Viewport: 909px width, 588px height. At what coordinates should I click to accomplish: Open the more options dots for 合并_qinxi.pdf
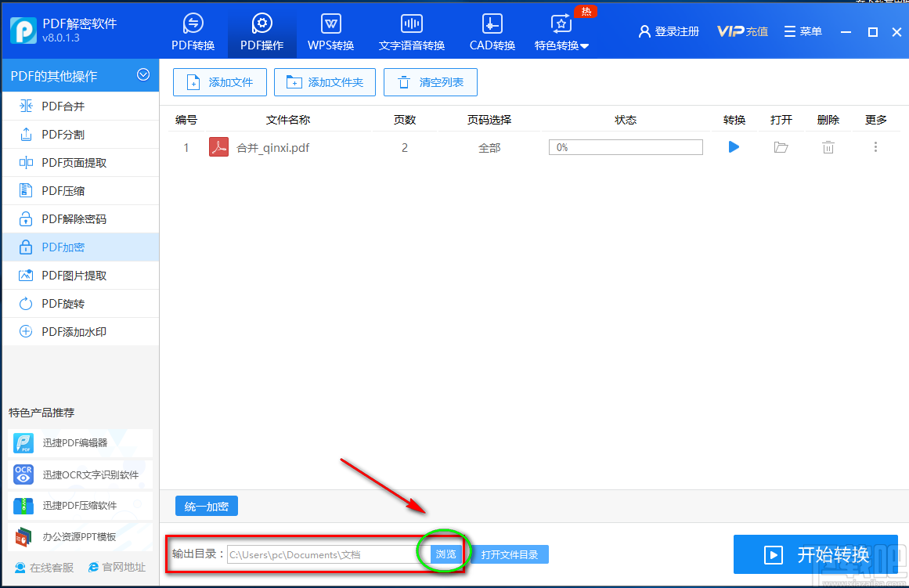pos(875,147)
